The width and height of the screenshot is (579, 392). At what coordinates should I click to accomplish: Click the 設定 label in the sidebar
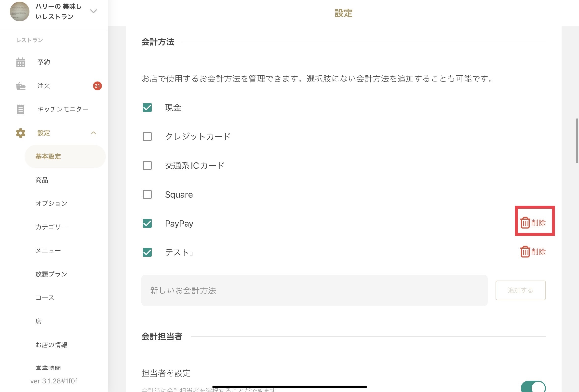(44, 133)
